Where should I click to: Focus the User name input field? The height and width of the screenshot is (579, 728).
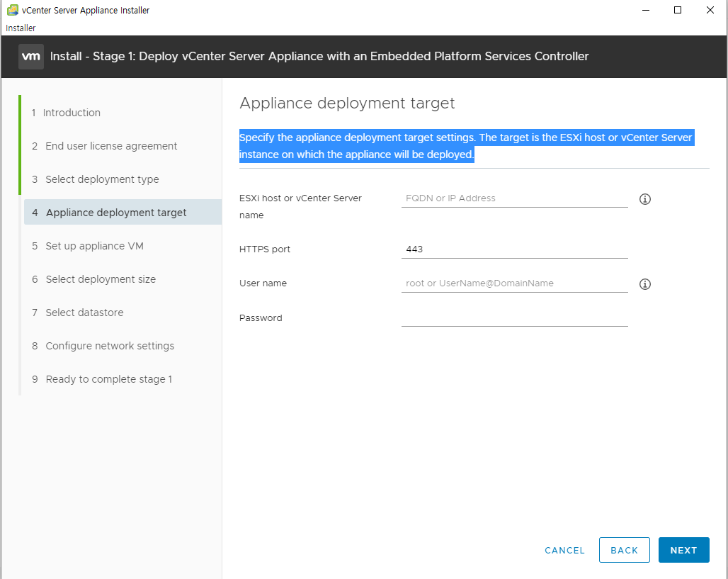coord(514,283)
